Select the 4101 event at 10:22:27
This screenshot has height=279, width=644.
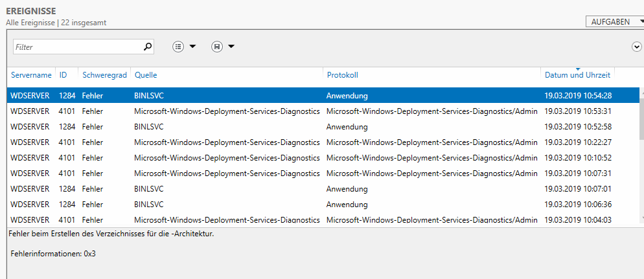coord(323,142)
